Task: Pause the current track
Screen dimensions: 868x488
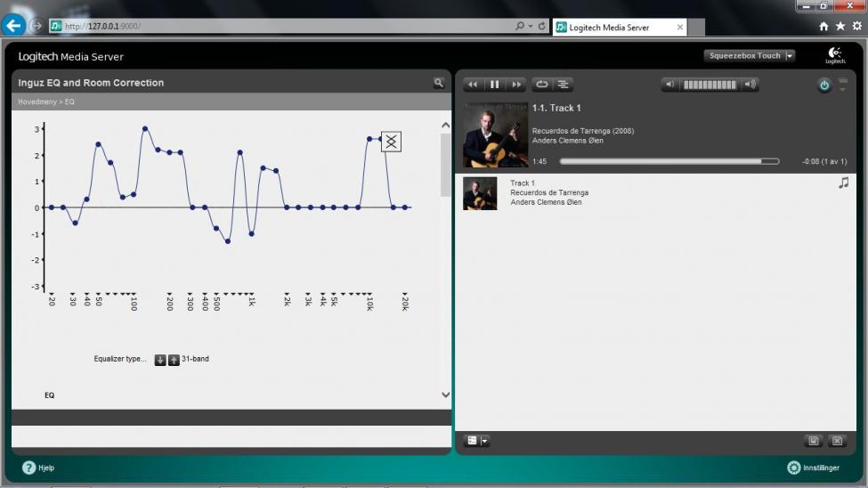Action: click(x=494, y=85)
